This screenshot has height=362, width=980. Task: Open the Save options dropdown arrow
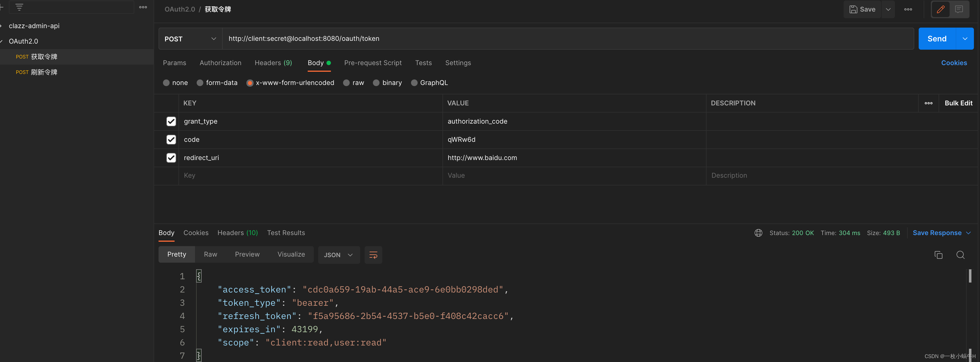coord(888,9)
